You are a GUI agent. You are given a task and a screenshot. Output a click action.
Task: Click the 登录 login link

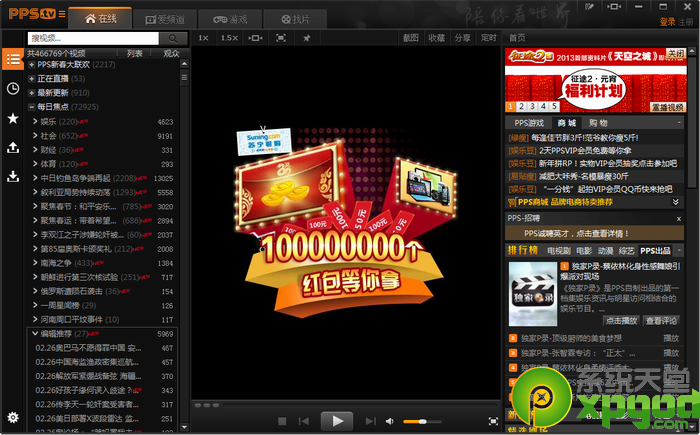pyautogui.click(x=667, y=21)
